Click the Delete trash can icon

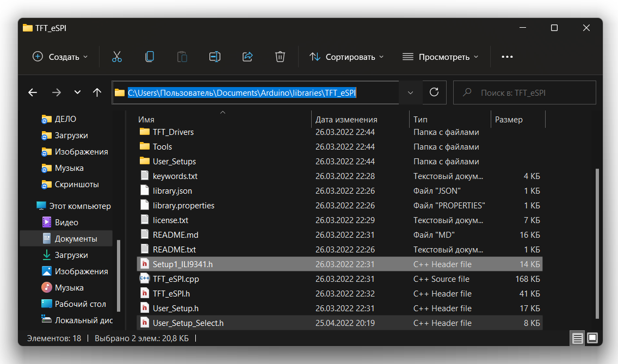[280, 57]
